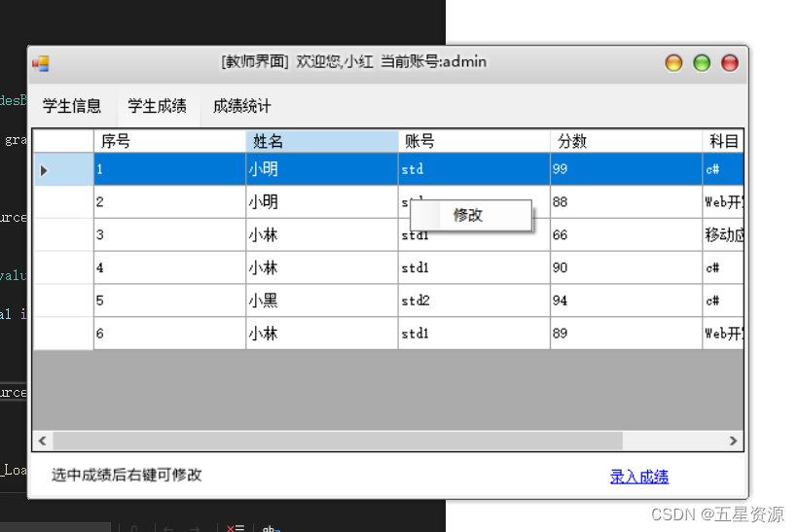Click the green maximize button
Image resolution: width=799 pixels, height=532 pixels.
702,63
